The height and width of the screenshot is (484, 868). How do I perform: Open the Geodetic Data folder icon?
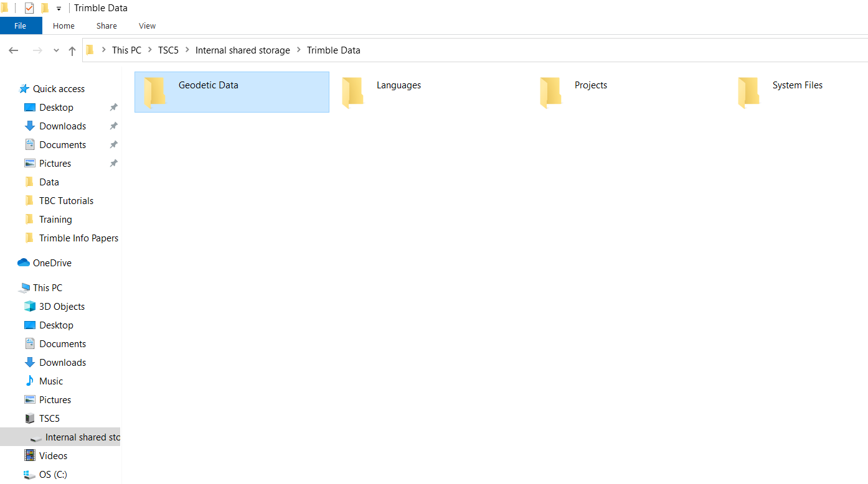point(154,92)
